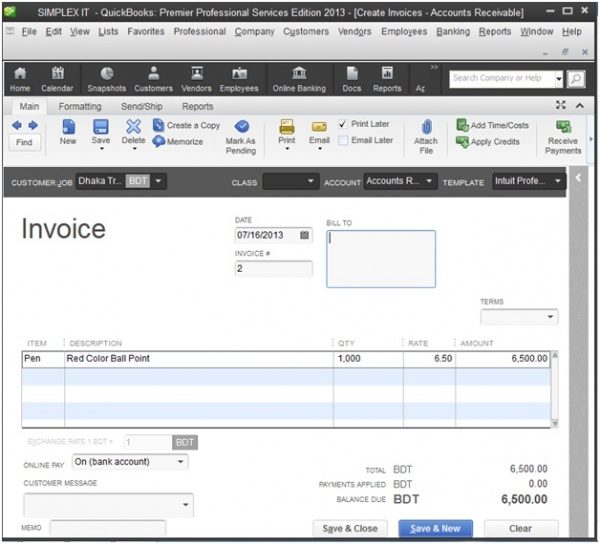Expand the Account dropdown
Screen dimensions: 600x544
click(x=429, y=181)
